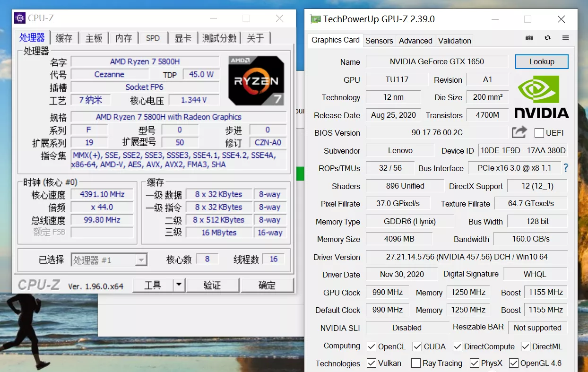Open the Graphics Card tab in GPU-Z
Image resolution: width=588 pixels, height=372 pixels.
pos(336,40)
